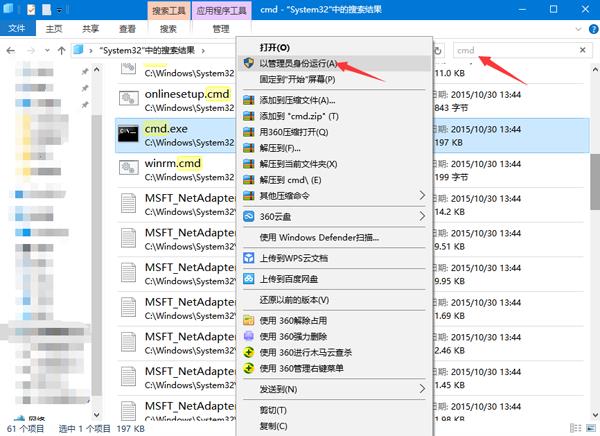Go up one folder level

point(61,51)
